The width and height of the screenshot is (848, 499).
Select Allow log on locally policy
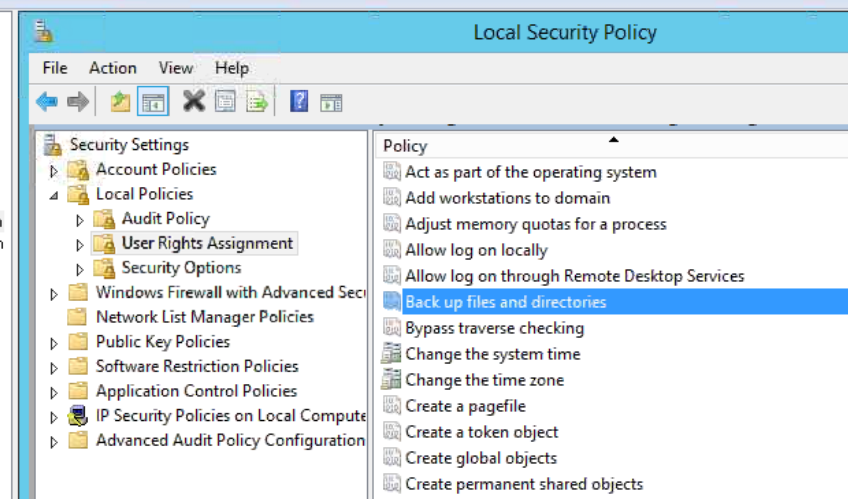click(476, 250)
